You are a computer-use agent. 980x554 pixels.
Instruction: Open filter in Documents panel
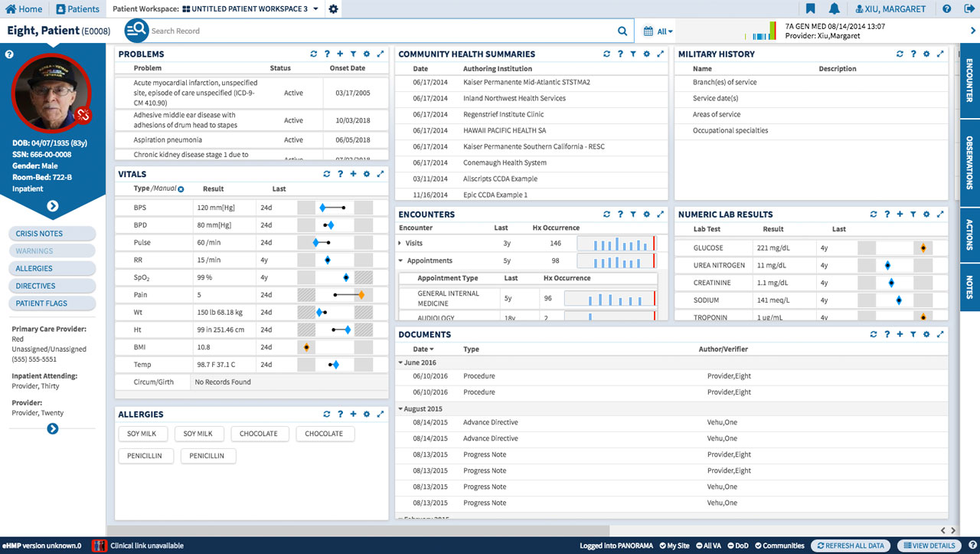(x=913, y=335)
